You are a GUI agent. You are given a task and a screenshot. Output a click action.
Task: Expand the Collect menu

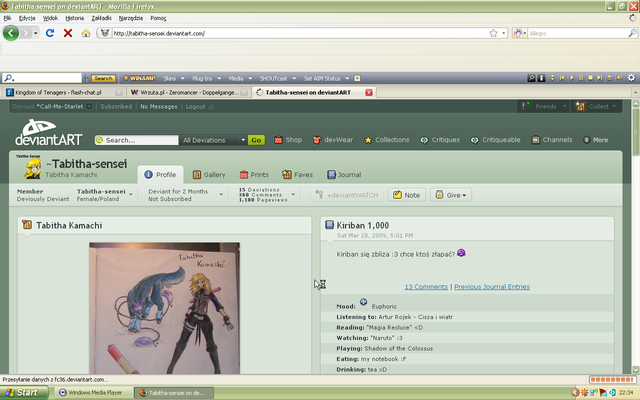pyautogui.click(x=599, y=106)
